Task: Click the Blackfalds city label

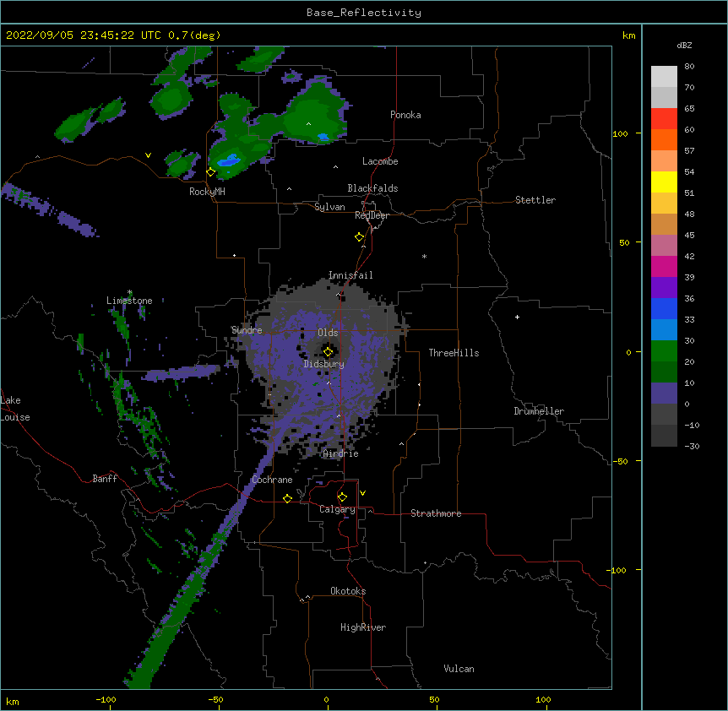Action: pos(372,188)
